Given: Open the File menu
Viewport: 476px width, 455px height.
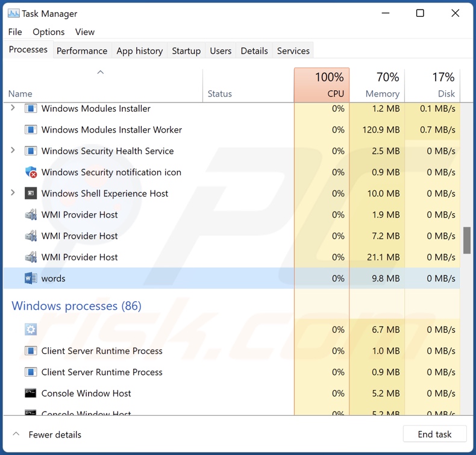Looking at the screenshot, I should [15, 32].
